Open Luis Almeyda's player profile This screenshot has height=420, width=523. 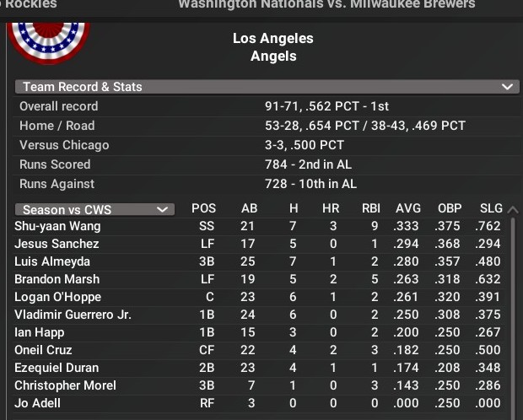tap(52, 261)
